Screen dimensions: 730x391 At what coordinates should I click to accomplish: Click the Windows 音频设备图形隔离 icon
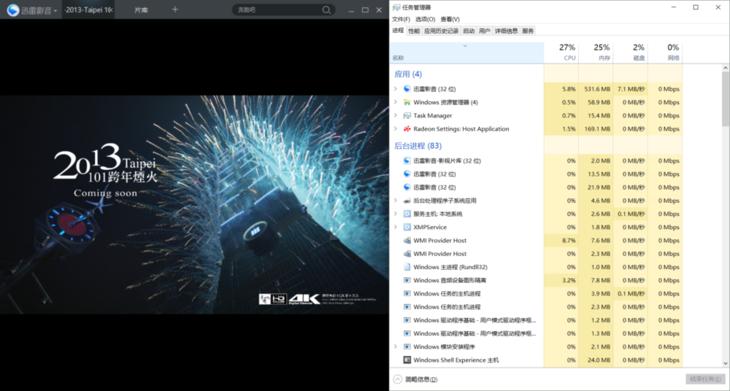tap(407, 280)
